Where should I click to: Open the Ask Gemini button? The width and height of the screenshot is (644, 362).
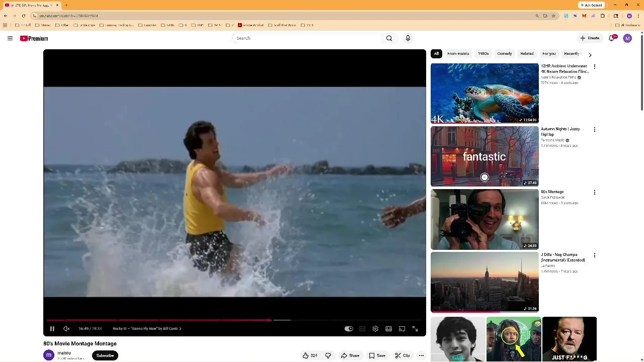pyautogui.click(x=591, y=5)
